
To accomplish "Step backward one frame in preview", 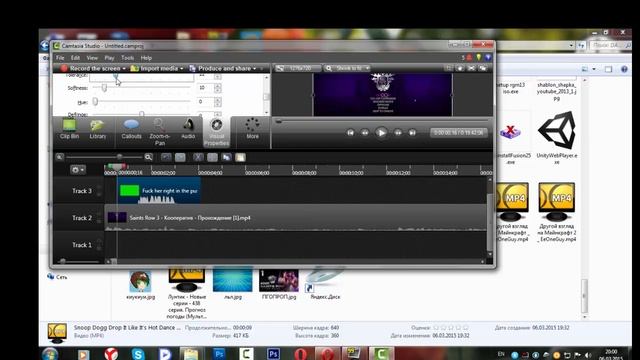I will point(365,133).
